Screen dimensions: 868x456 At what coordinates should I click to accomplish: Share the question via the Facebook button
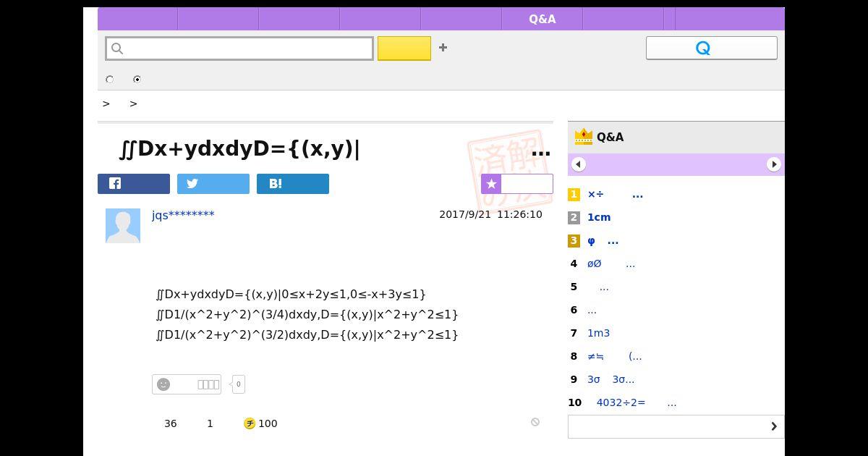click(x=134, y=184)
